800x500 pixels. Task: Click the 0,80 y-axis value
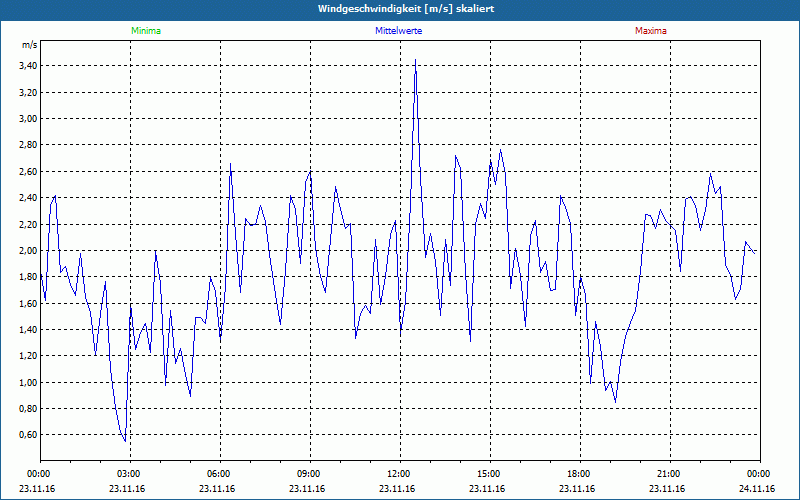29,409
